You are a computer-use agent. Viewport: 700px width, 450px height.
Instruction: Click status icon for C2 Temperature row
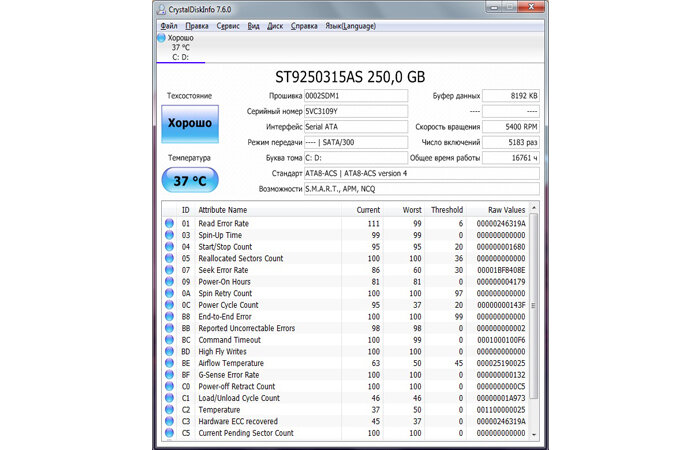coord(169,409)
